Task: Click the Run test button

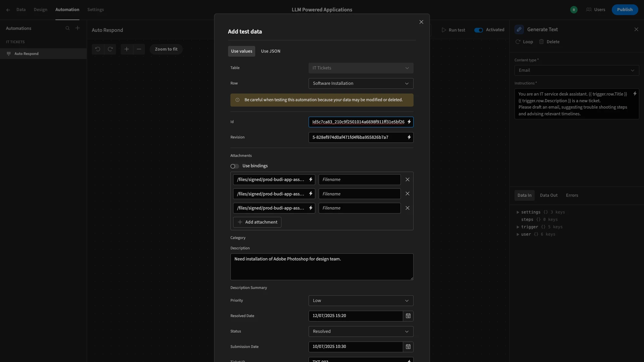Action: [x=453, y=30]
